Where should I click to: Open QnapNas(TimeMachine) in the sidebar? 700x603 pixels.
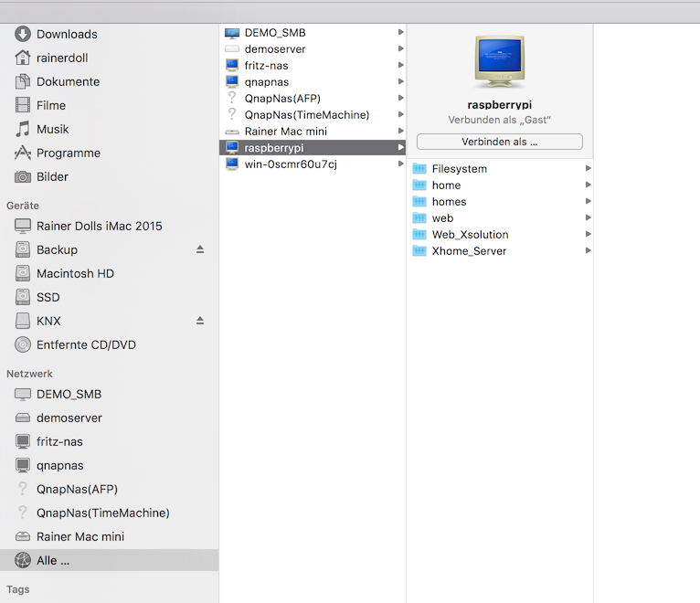pyautogui.click(x=102, y=513)
